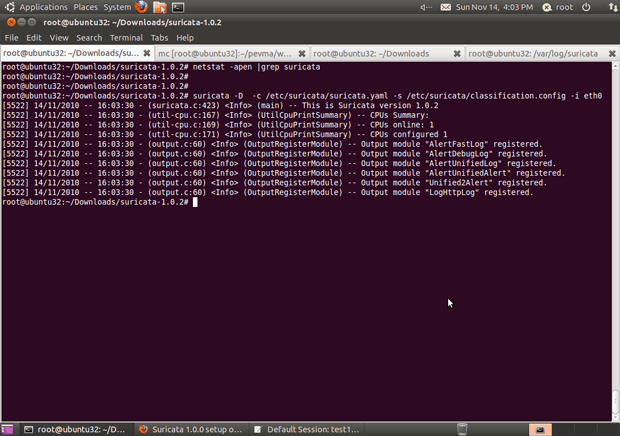Click the CPUs configured 1 line
The image size is (620, 436).
point(225,134)
